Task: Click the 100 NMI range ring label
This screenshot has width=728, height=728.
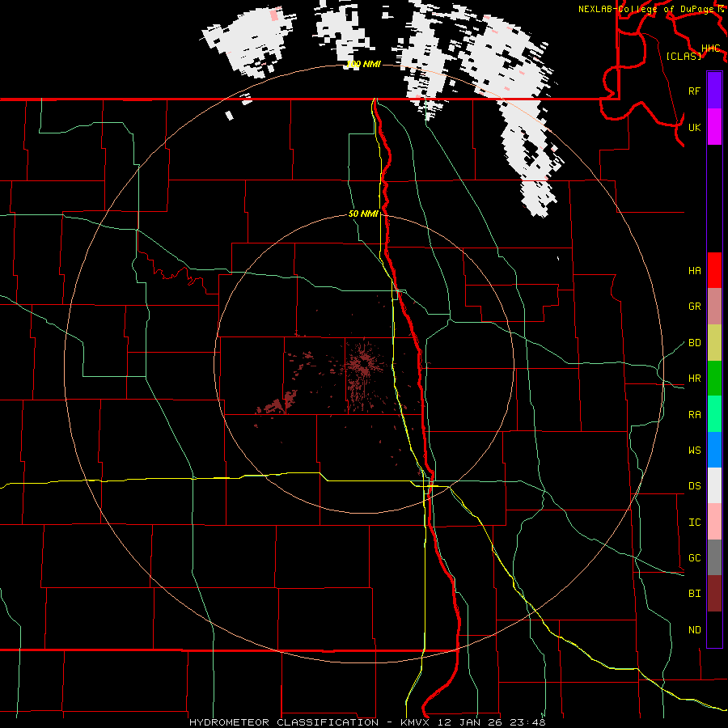Action: coord(363,64)
